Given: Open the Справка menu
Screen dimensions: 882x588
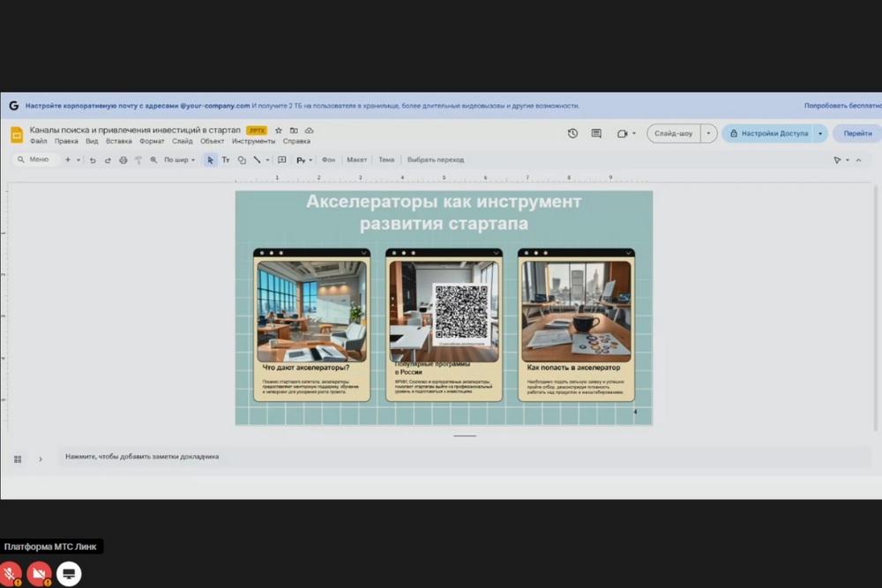Looking at the screenshot, I should click(296, 142).
